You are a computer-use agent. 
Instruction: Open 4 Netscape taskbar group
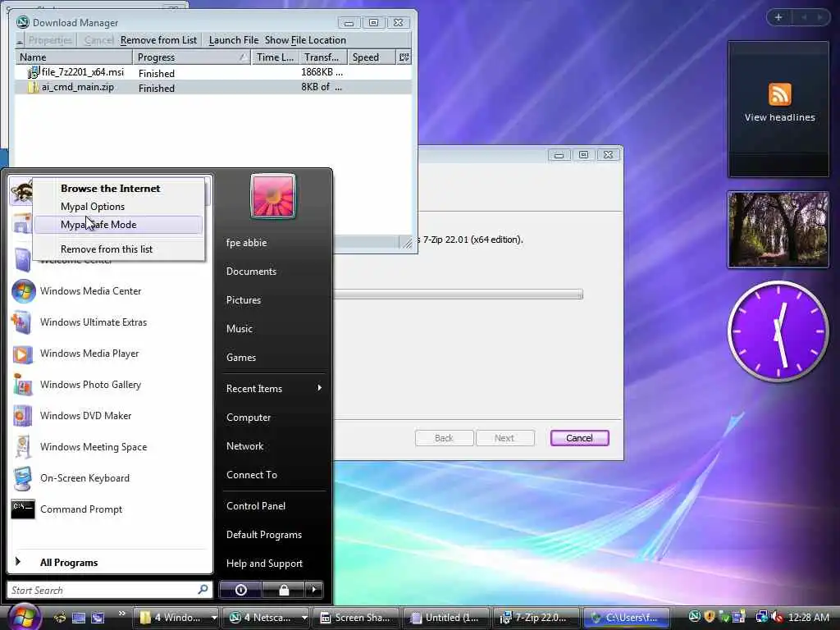pos(267,618)
